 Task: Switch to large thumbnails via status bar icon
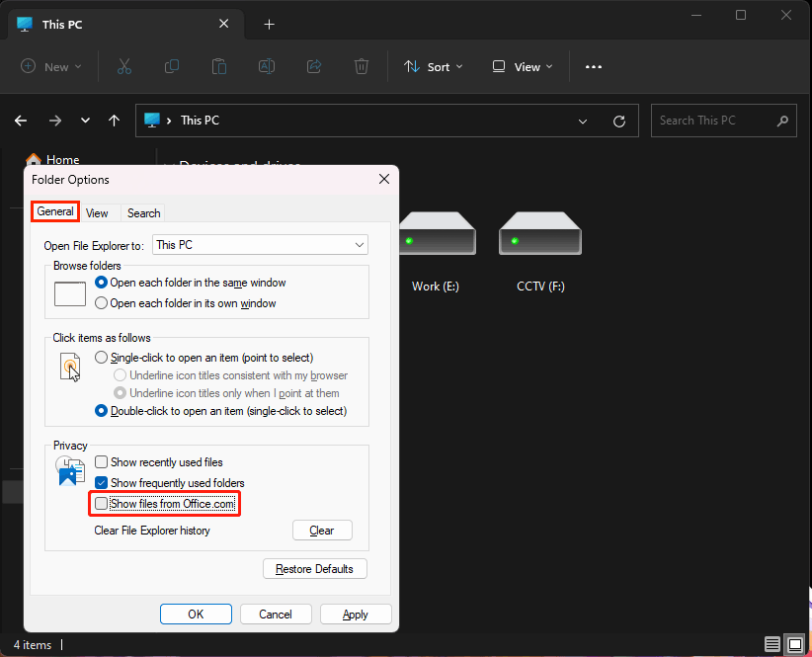coord(794,644)
